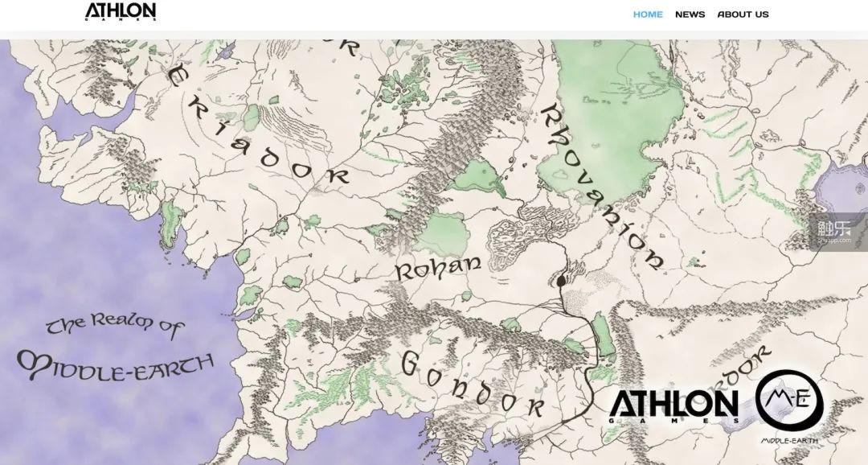Screen dimensions: 868x465
Task: Click the large Athlon Games logo on map
Action: (x=674, y=406)
